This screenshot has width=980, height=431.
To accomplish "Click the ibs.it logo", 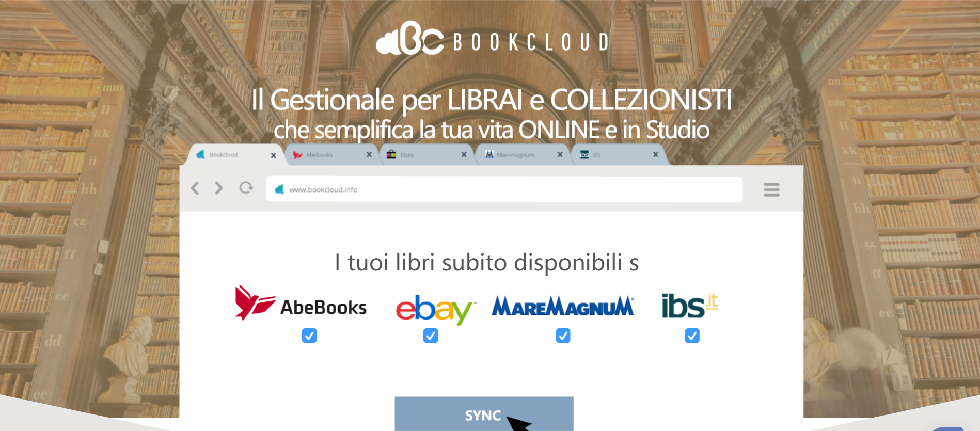I will tap(690, 306).
